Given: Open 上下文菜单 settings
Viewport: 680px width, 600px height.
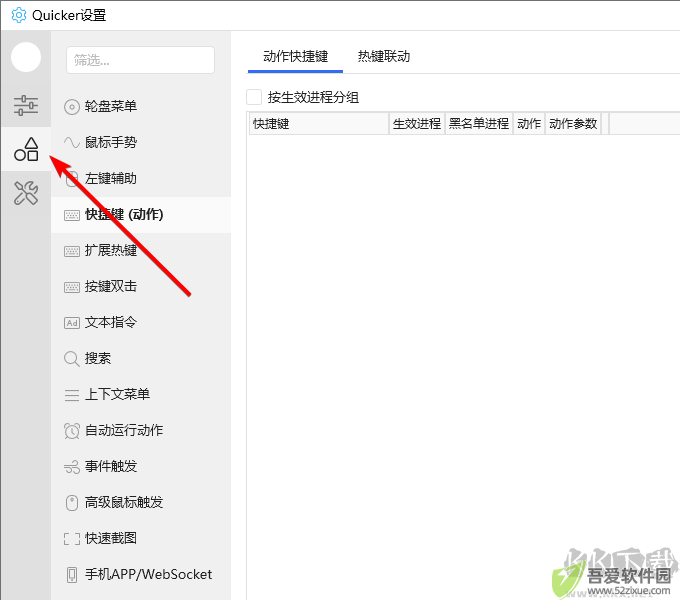Looking at the screenshot, I should (141, 395).
